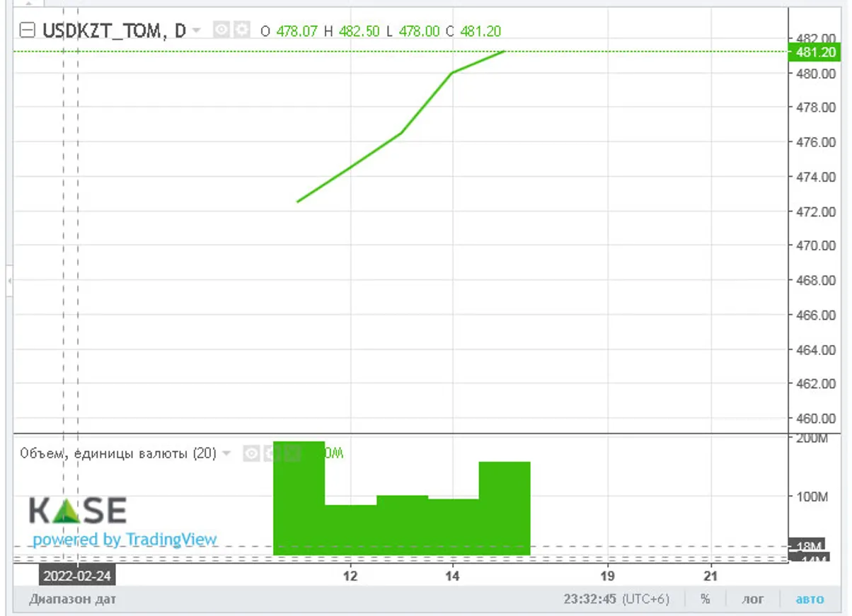Open the Объем indicator settings gear
The height and width of the screenshot is (616, 852).
coord(269,453)
